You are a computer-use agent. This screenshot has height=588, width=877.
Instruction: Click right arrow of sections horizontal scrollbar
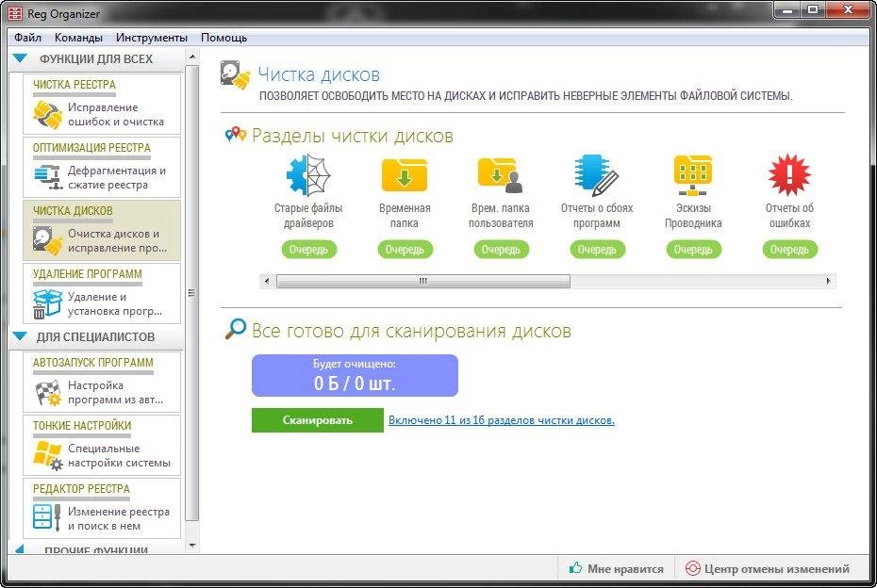[x=828, y=281]
